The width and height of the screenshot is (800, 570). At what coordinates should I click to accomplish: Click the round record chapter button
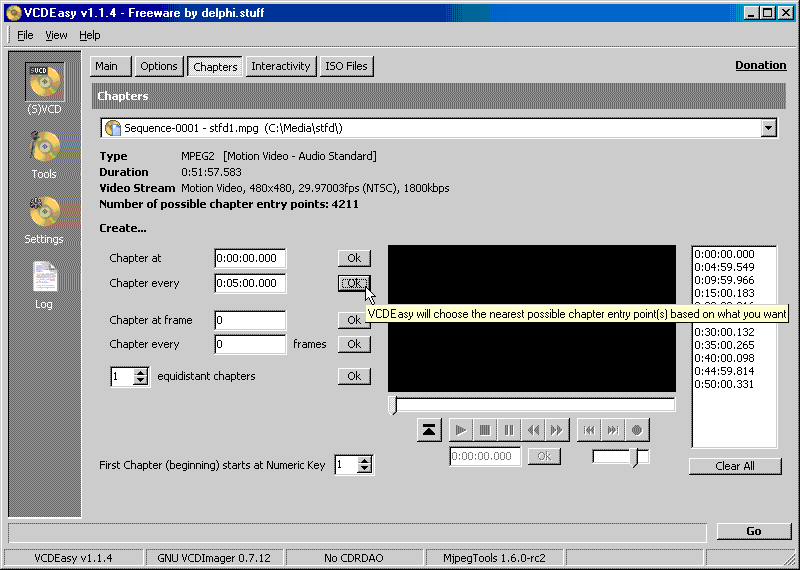[x=637, y=430]
